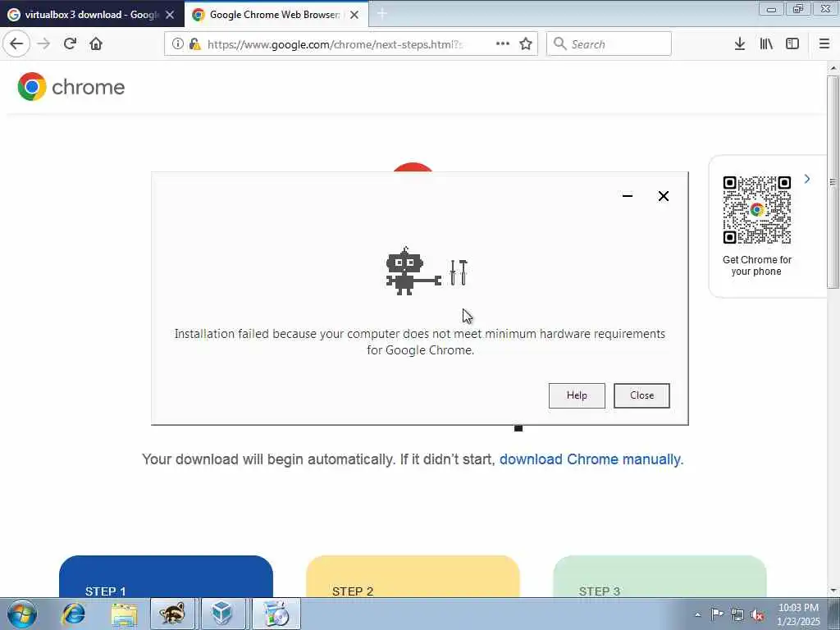
Task: Open the Library bookmarks icon
Action: coord(766,44)
